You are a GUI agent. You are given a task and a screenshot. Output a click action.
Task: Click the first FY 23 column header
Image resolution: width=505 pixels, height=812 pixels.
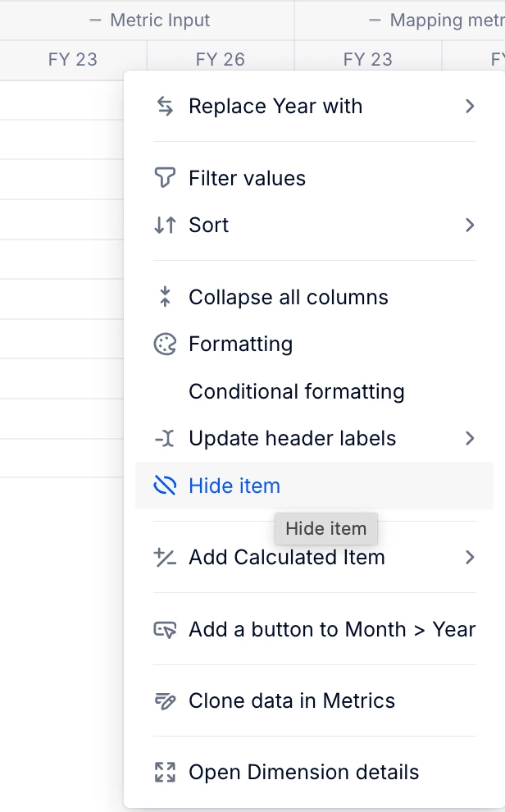[72, 60]
